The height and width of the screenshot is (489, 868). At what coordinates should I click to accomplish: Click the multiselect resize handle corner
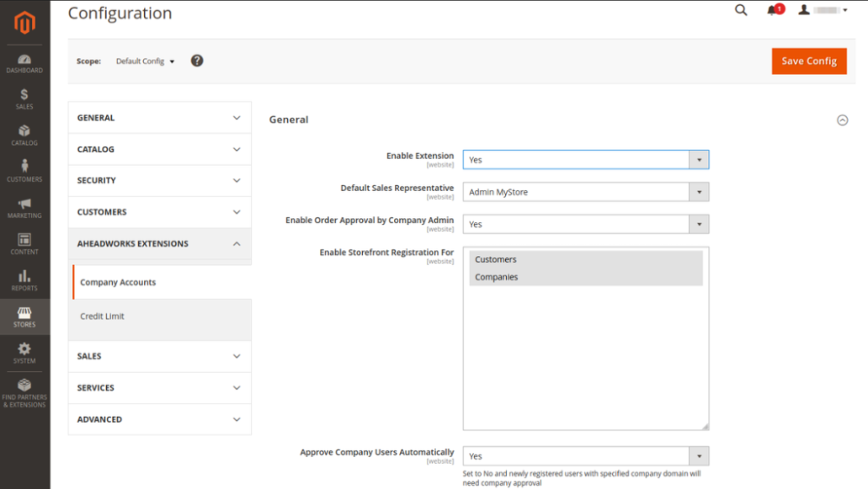(705, 426)
